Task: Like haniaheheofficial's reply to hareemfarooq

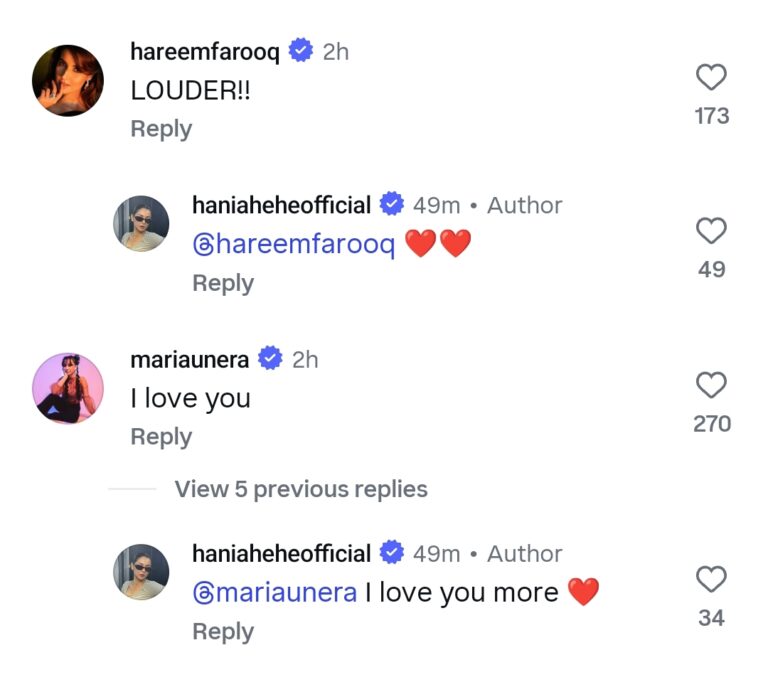Action: click(711, 232)
